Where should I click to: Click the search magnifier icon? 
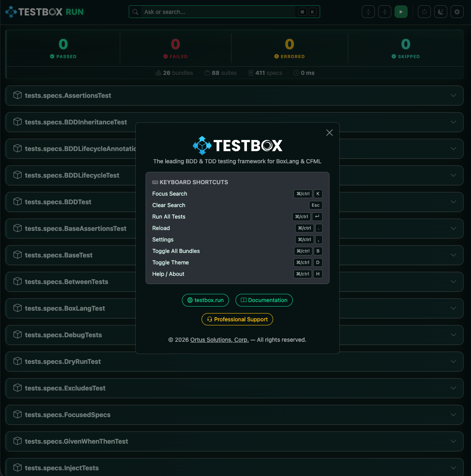135,11
